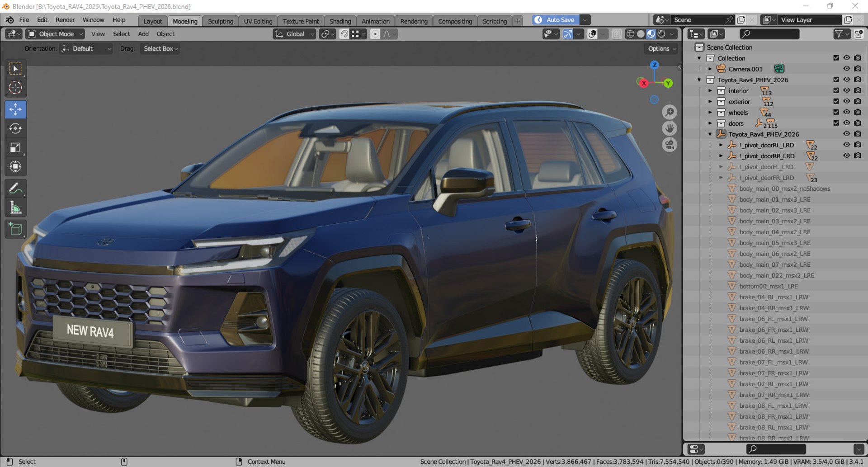Select body_main_04_msx2_LRE in outliner
Viewport: 868px width, 467px height.
pyautogui.click(x=775, y=232)
